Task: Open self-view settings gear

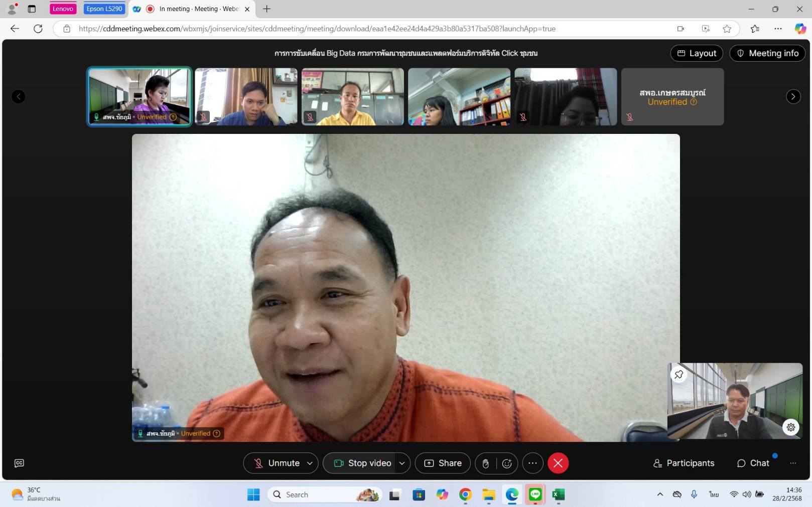Action: coord(790,427)
